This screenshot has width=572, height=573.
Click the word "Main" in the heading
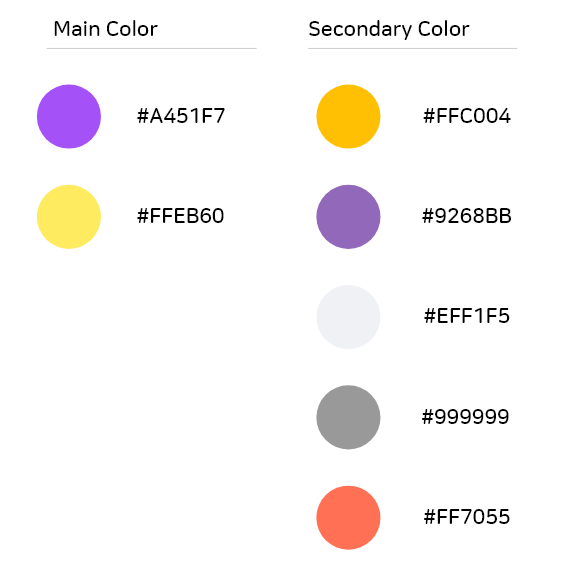pos(77,29)
